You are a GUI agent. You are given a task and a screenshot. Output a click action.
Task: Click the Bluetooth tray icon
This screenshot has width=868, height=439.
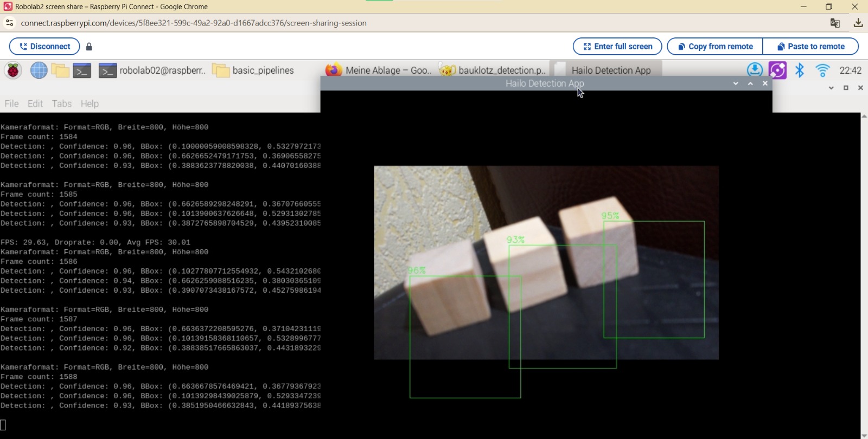pyautogui.click(x=800, y=70)
